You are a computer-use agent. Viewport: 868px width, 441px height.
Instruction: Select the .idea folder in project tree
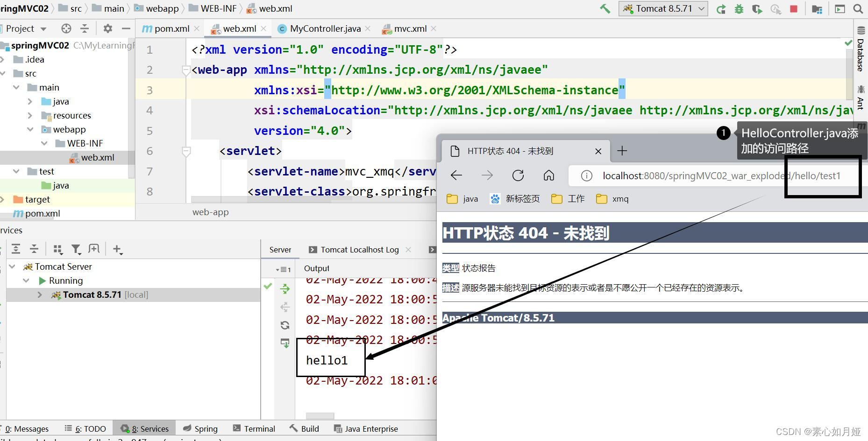(29, 59)
